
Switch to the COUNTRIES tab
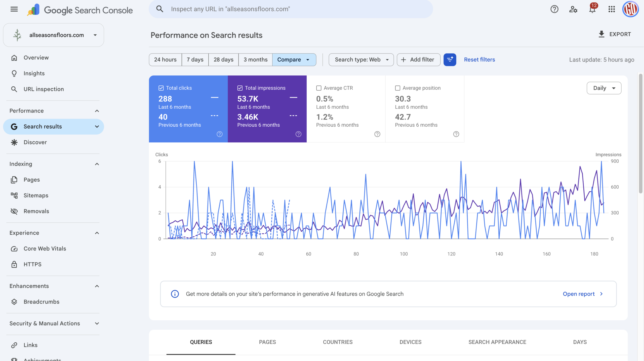pos(338,342)
